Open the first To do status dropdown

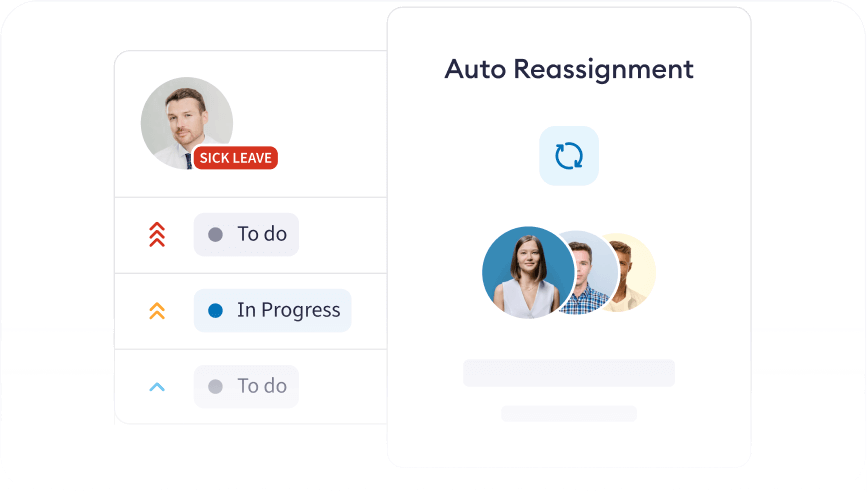pyautogui.click(x=246, y=234)
